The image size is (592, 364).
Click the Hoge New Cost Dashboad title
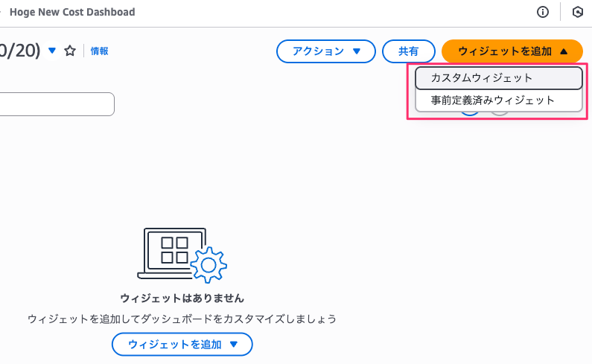coord(72,12)
